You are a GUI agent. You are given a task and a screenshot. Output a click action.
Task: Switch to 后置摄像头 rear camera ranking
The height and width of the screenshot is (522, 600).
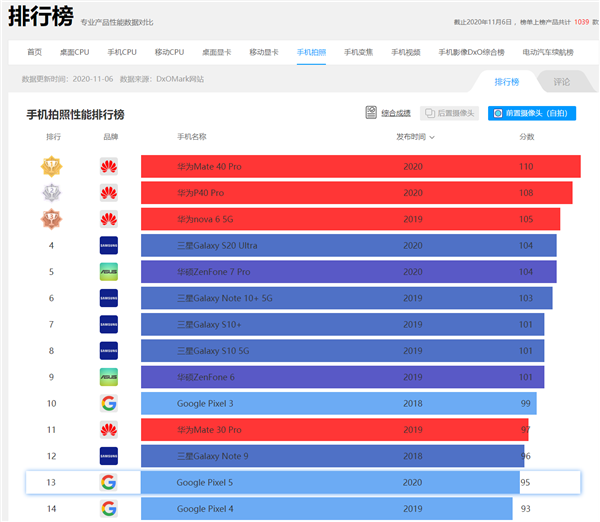click(x=450, y=113)
